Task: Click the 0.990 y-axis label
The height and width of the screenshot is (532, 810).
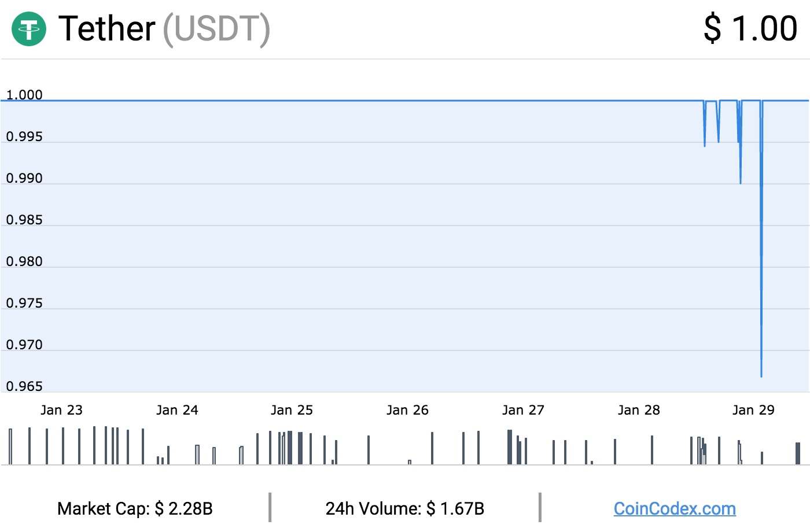Action: pyautogui.click(x=24, y=178)
